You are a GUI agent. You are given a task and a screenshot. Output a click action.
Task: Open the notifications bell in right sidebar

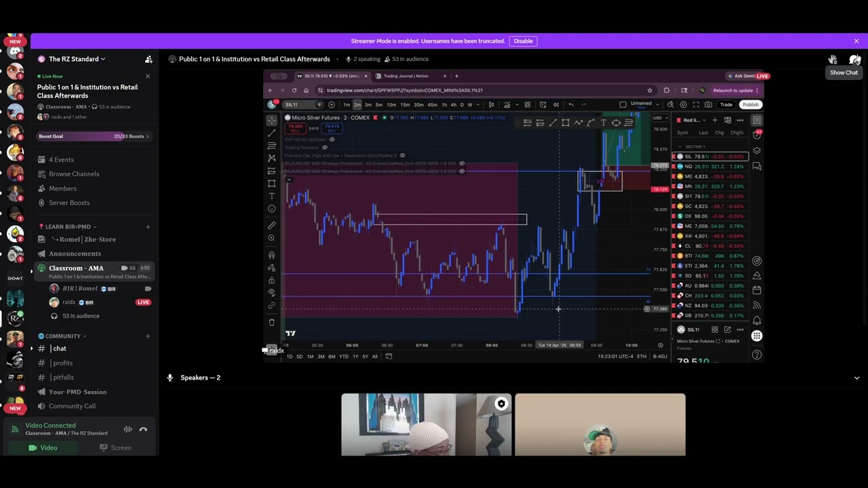pos(757,320)
